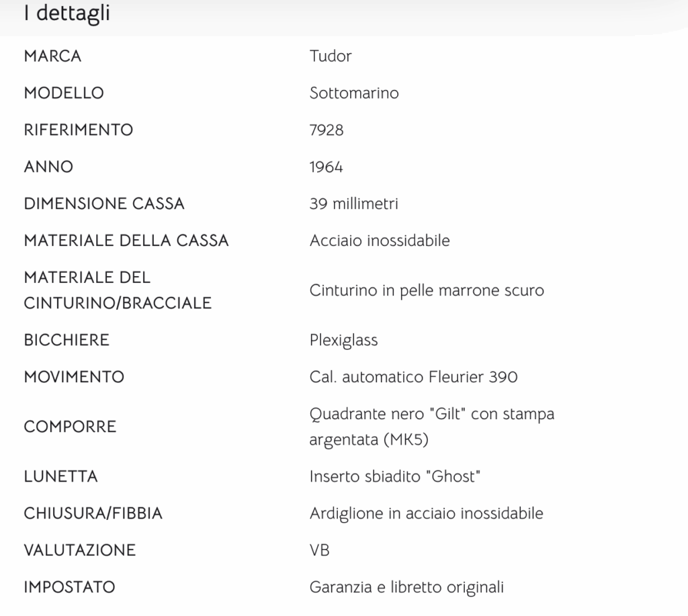Select the "Plexiglass" value
Viewport: 688px width, 616px height.
click(x=343, y=340)
